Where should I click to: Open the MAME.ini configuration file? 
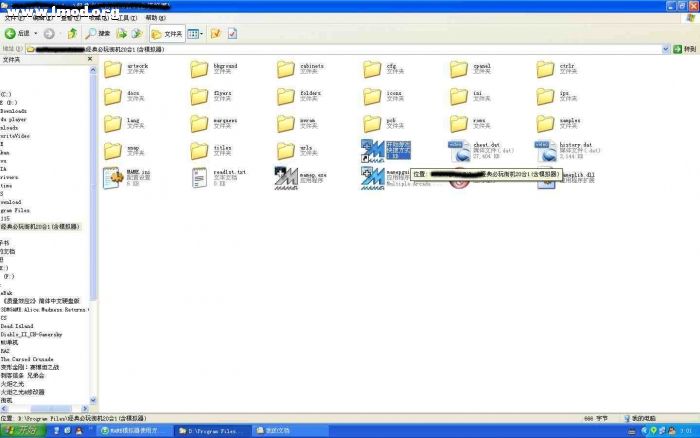(112, 178)
